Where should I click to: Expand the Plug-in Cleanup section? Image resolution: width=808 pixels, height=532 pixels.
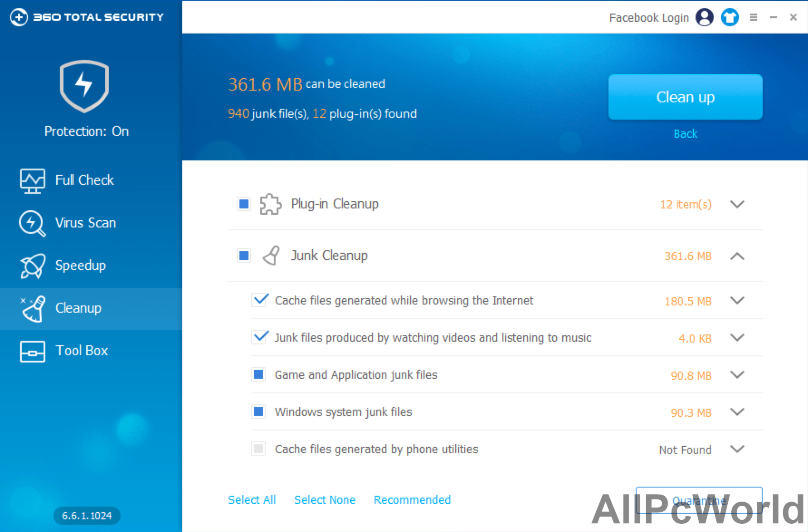738,204
